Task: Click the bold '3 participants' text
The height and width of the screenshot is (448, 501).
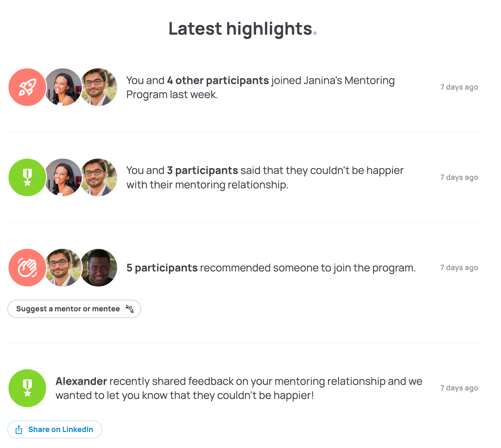Action: tap(202, 170)
